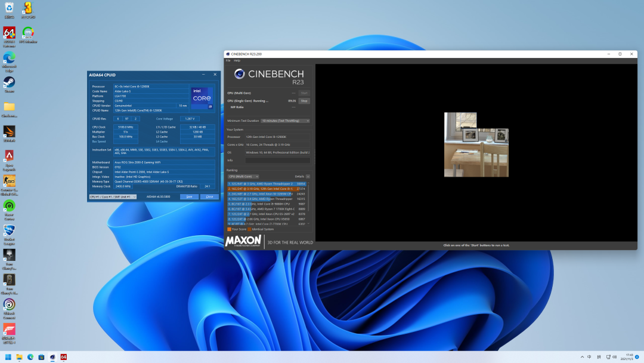This screenshot has height=363, width=644.
Task: Click the volume icon in system tray
Action: coord(614,357)
